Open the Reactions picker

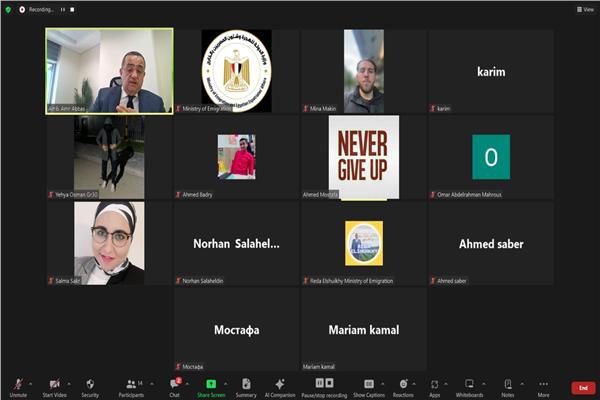(x=403, y=387)
